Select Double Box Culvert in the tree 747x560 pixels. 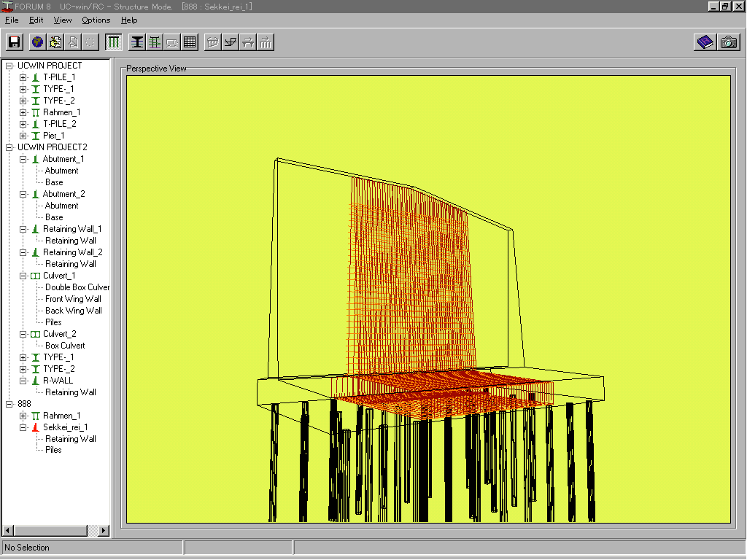pyautogui.click(x=77, y=287)
